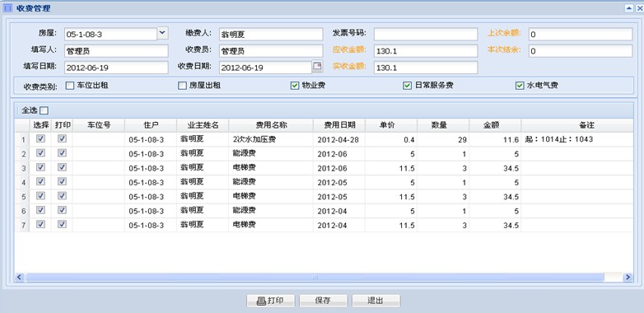This screenshot has height=313, width=644.
Task: Click the 应收金额 field
Action: [426, 51]
